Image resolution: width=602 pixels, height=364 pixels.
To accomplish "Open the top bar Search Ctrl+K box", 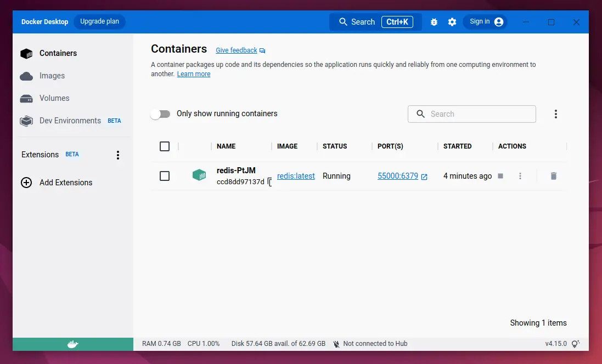I will 375,22.
